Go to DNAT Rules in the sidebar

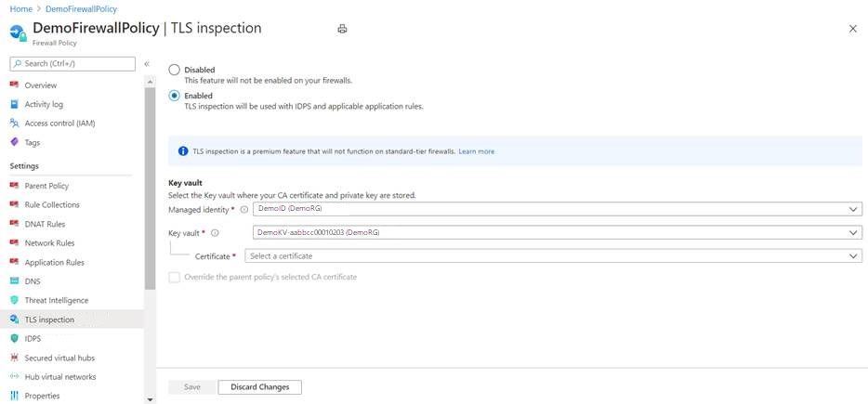[x=45, y=224]
